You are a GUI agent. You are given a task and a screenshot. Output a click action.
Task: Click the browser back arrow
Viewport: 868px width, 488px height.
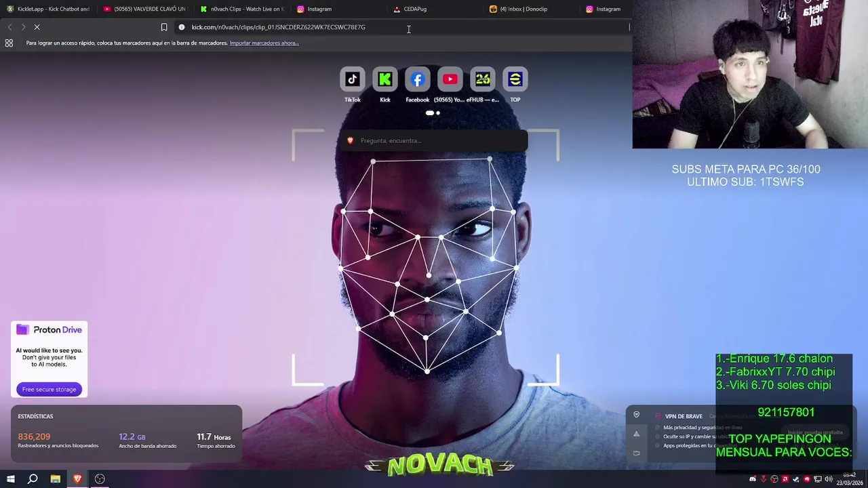pyautogui.click(x=9, y=27)
